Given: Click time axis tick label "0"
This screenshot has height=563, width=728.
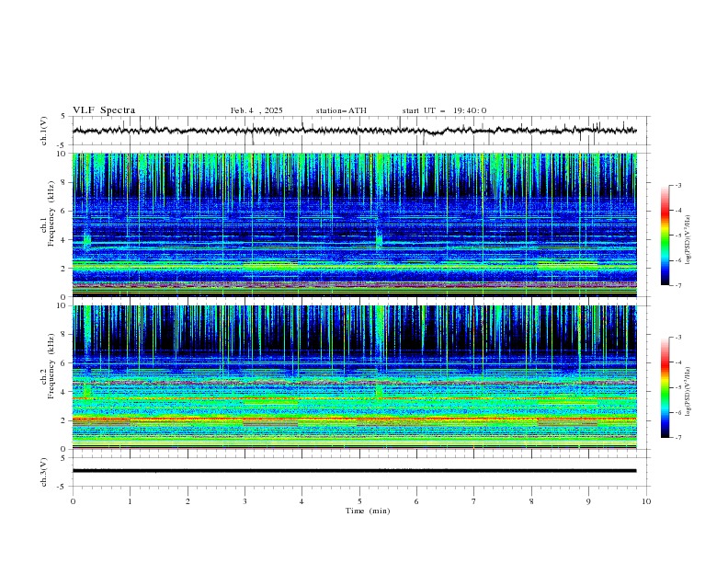Looking at the screenshot, I should click(x=73, y=501).
